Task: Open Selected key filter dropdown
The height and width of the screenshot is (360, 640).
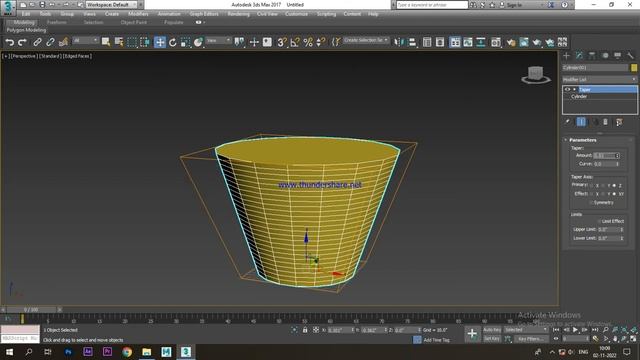Action: 525,330
